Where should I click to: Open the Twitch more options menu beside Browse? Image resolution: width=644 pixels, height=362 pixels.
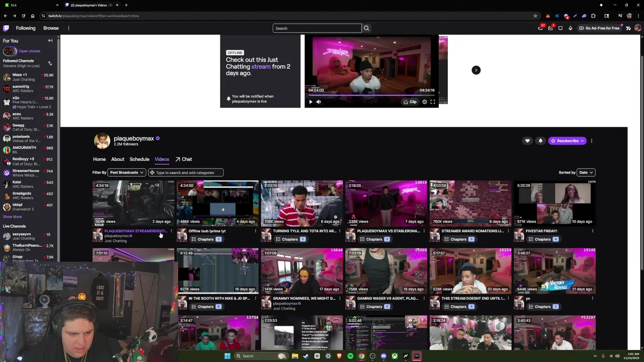pos(68,28)
